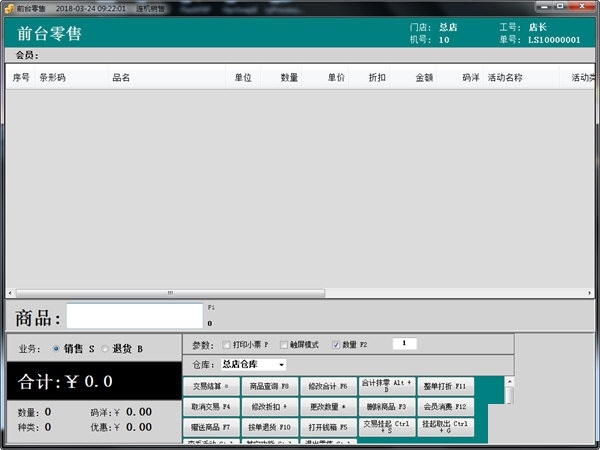Enable the 打印小票 checkbox
The height and width of the screenshot is (450, 600).
point(226,345)
